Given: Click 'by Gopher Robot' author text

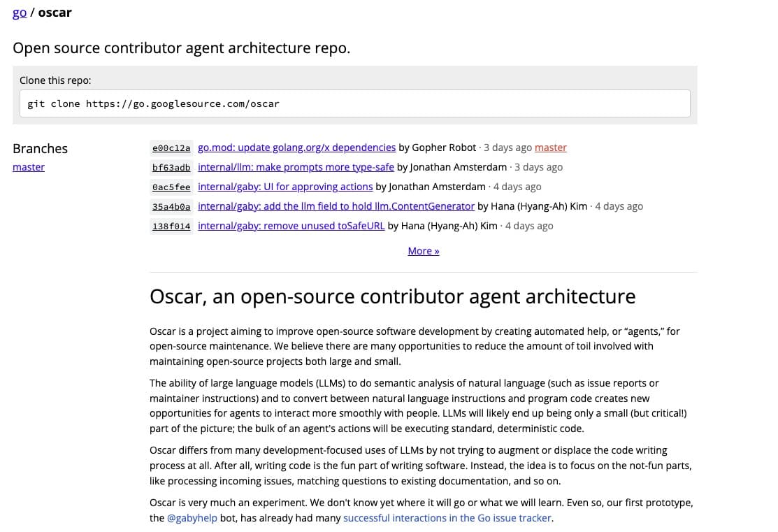Looking at the screenshot, I should 437,148.
